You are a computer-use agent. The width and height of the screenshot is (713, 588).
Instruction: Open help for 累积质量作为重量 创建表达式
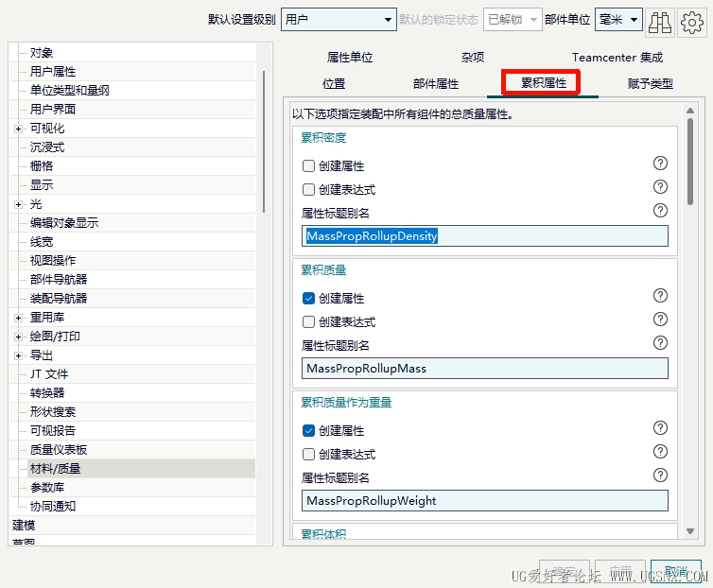click(x=660, y=452)
